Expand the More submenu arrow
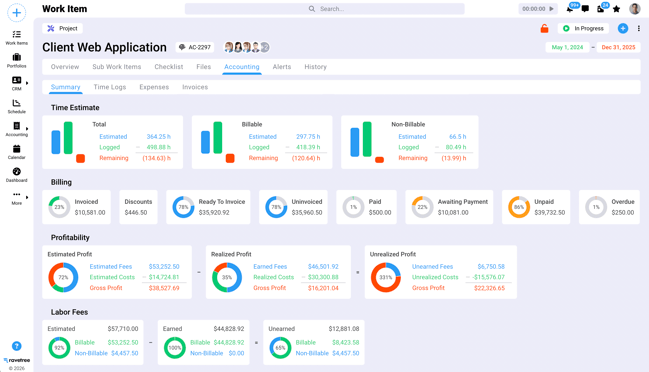Image resolution: width=649 pixels, height=372 pixels. (x=27, y=197)
